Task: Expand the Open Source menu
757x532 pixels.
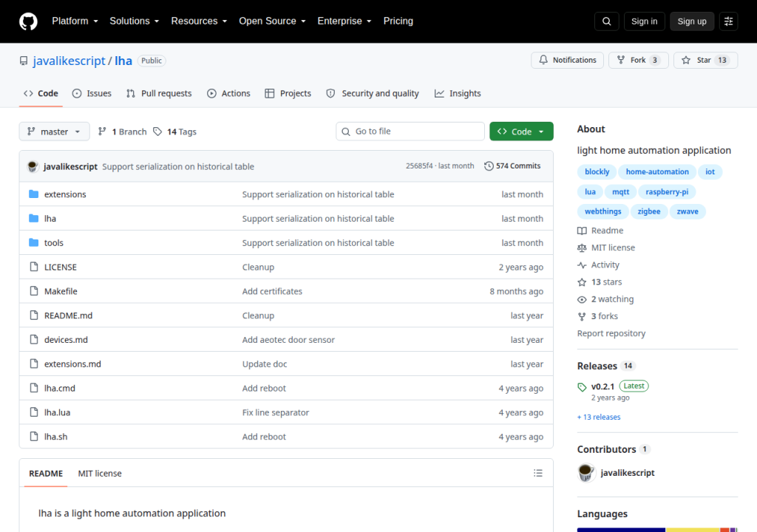Action: click(272, 21)
